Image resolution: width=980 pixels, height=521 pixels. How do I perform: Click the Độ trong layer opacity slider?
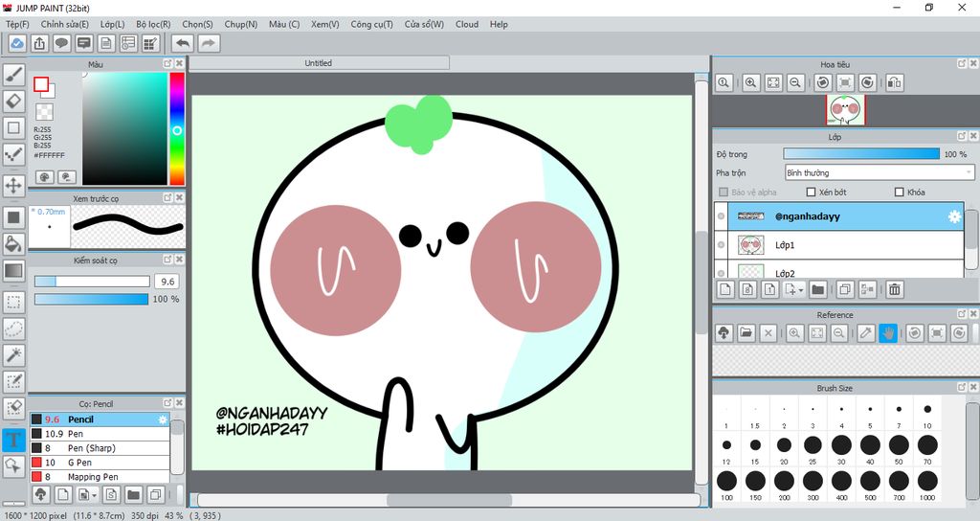[x=861, y=154]
